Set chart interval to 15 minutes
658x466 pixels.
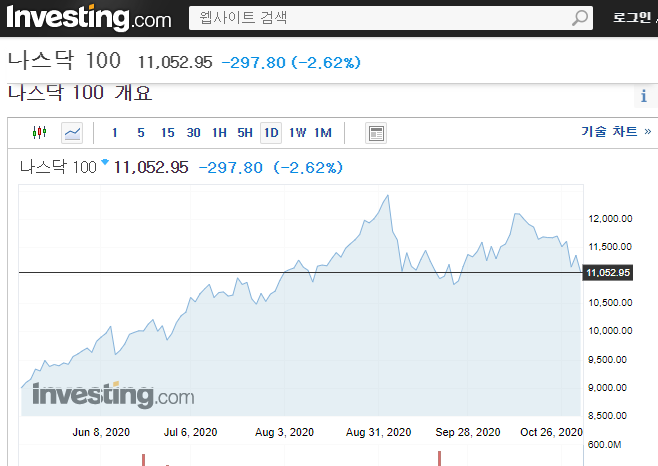(167, 133)
